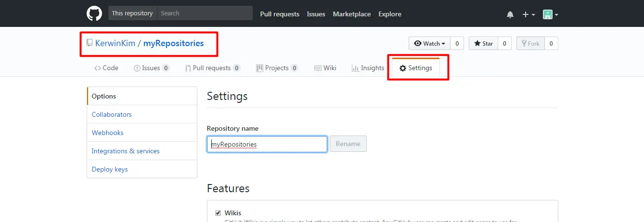Open Integrations & services in sidebar
644x222 pixels.
142,151
